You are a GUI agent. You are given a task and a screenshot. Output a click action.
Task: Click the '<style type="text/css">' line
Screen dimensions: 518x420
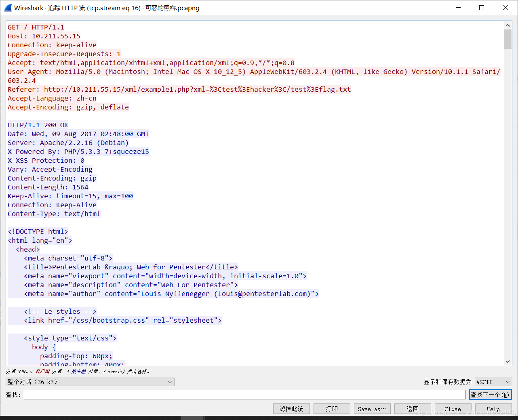click(70, 338)
